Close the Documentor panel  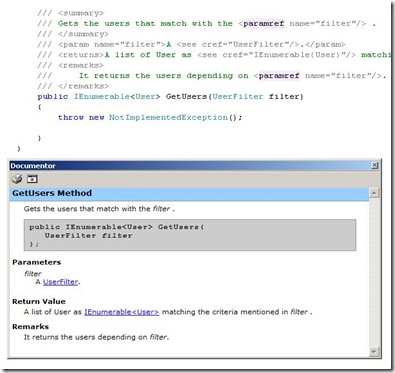click(x=375, y=165)
